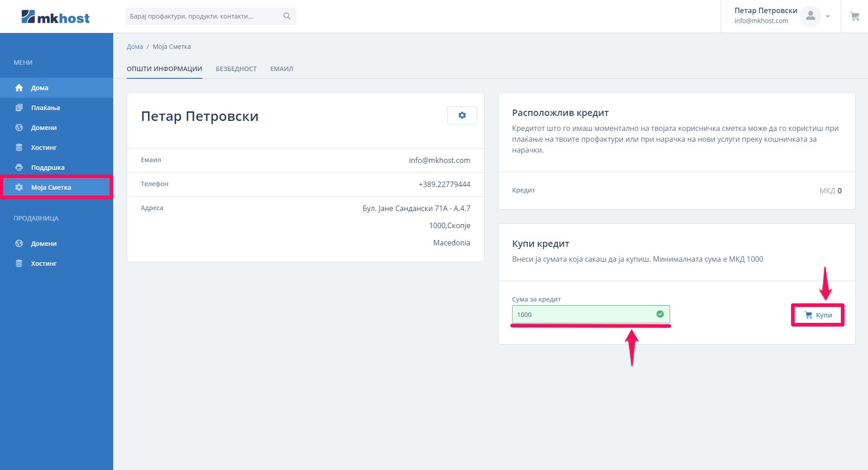Open Домени under Продавница section
Viewport: 868px width, 470px height.
click(x=43, y=244)
